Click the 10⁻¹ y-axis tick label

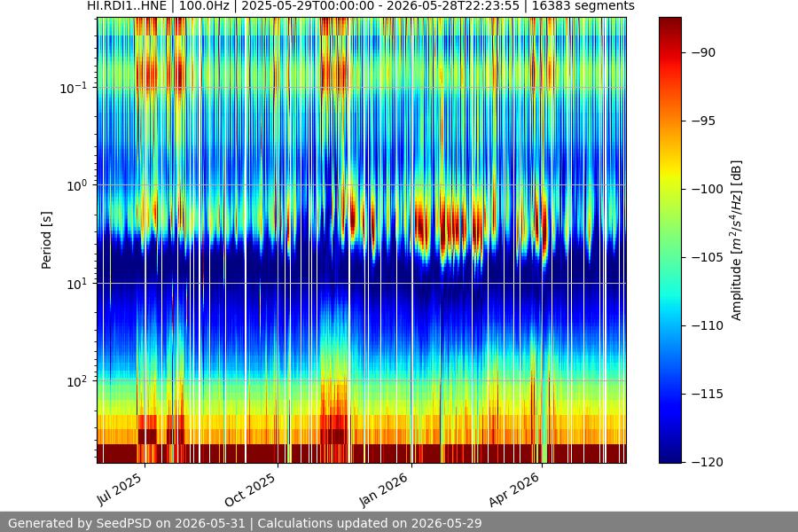[x=73, y=88]
